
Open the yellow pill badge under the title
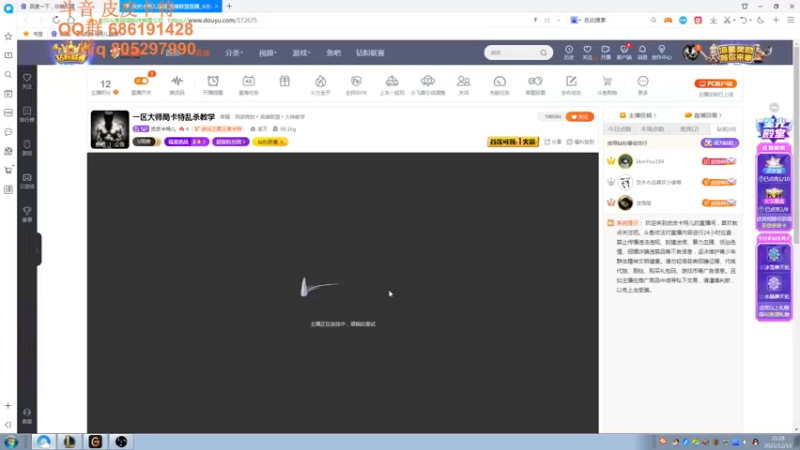pos(270,142)
